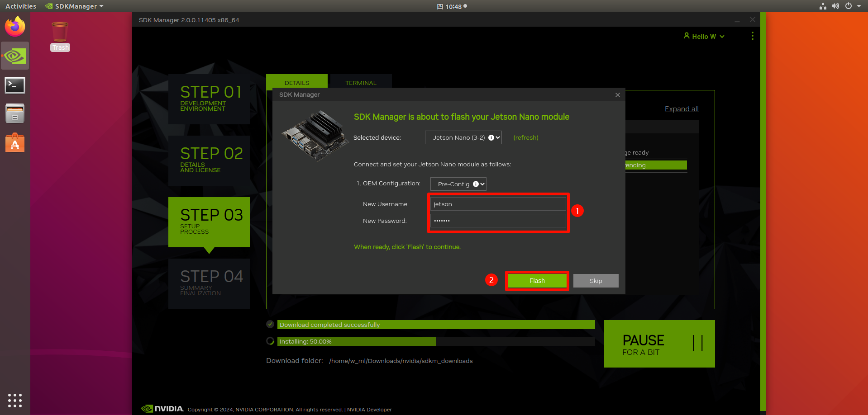Screen dimensions: 868x415
Task: Expand the Selected device dropdown
Action: [463, 137]
